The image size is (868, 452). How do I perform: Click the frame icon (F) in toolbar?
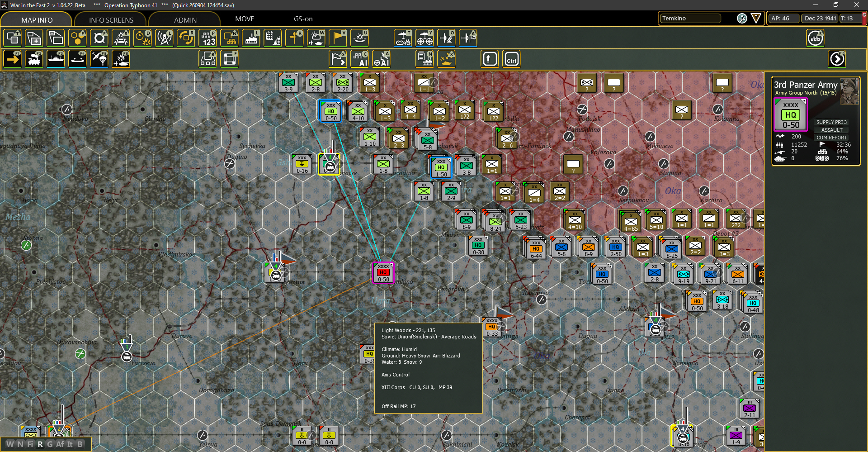pos(230,59)
